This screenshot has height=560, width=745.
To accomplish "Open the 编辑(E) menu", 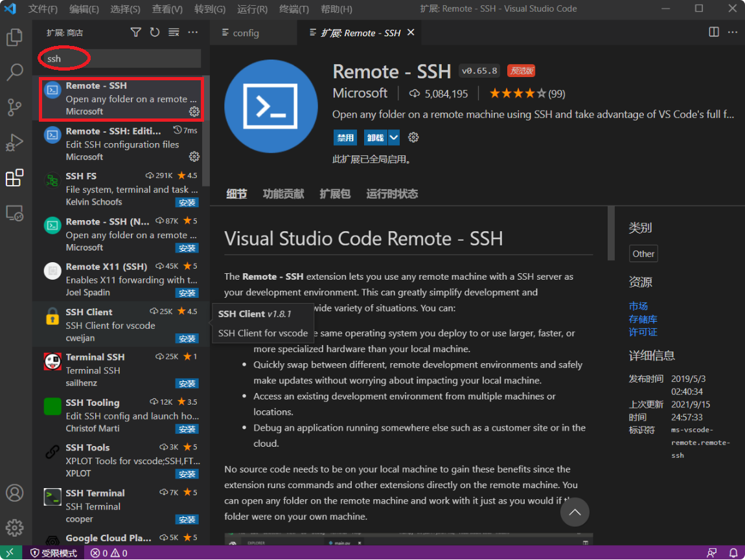I will click(84, 9).
